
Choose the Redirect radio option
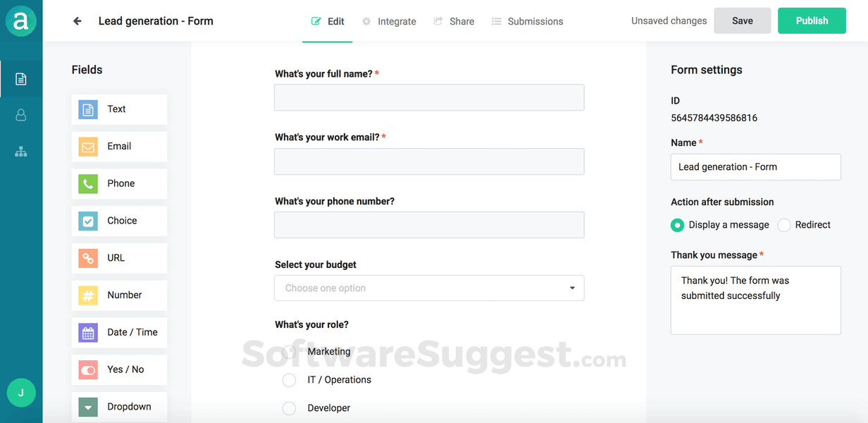tap(784, 225)
